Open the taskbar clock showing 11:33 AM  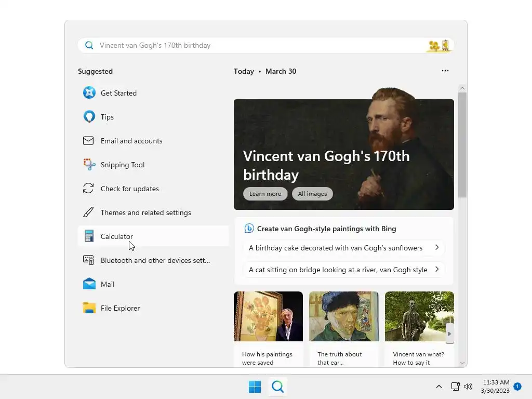pos(495,387)
